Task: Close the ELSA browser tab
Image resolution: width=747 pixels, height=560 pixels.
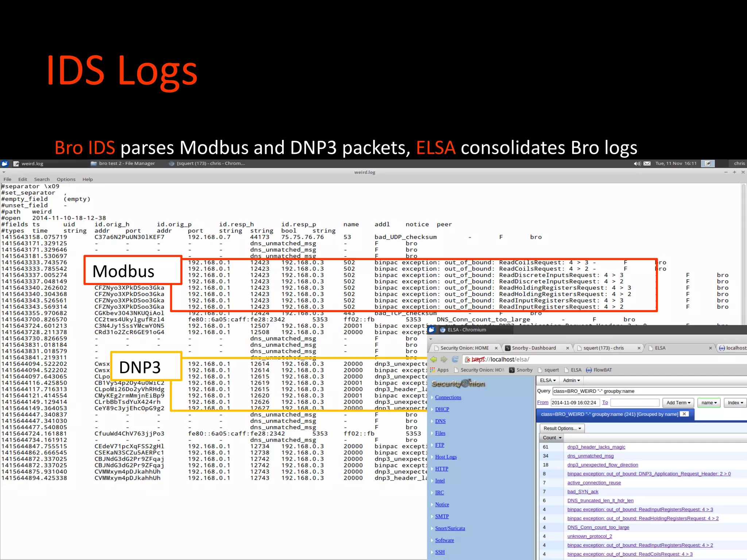Action: (x=711, y=348)
